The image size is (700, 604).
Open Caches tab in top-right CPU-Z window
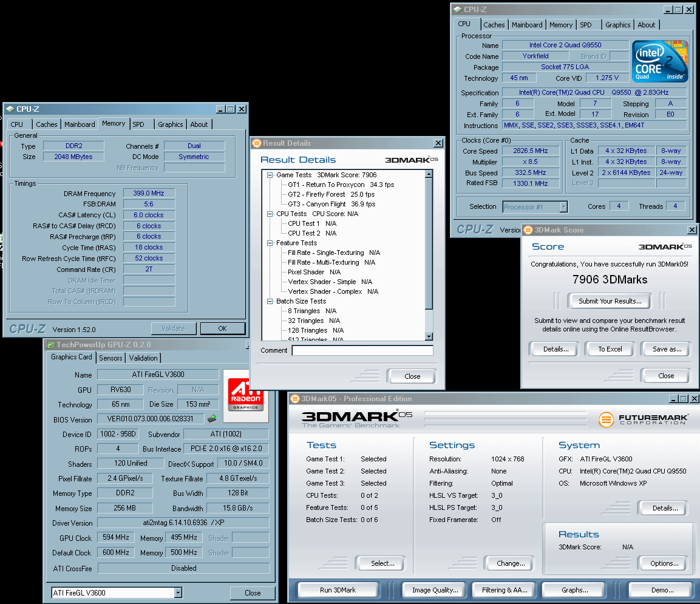point(494,25)
